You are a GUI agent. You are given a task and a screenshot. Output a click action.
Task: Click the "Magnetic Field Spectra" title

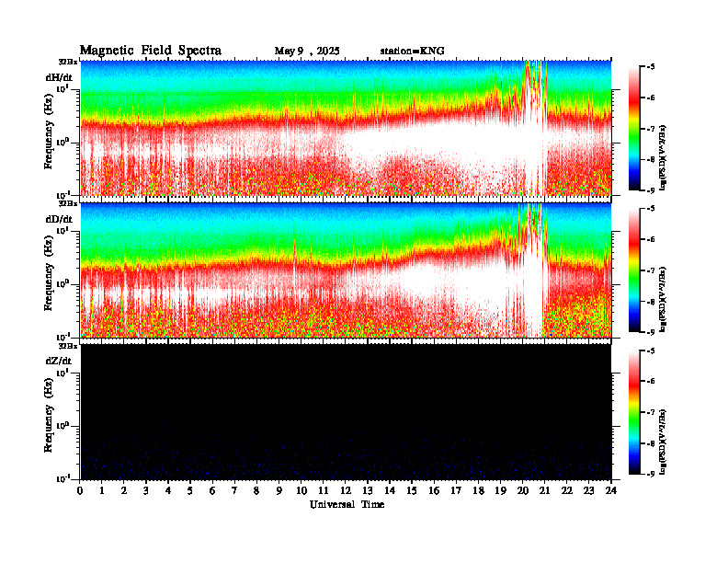(150, 51)
